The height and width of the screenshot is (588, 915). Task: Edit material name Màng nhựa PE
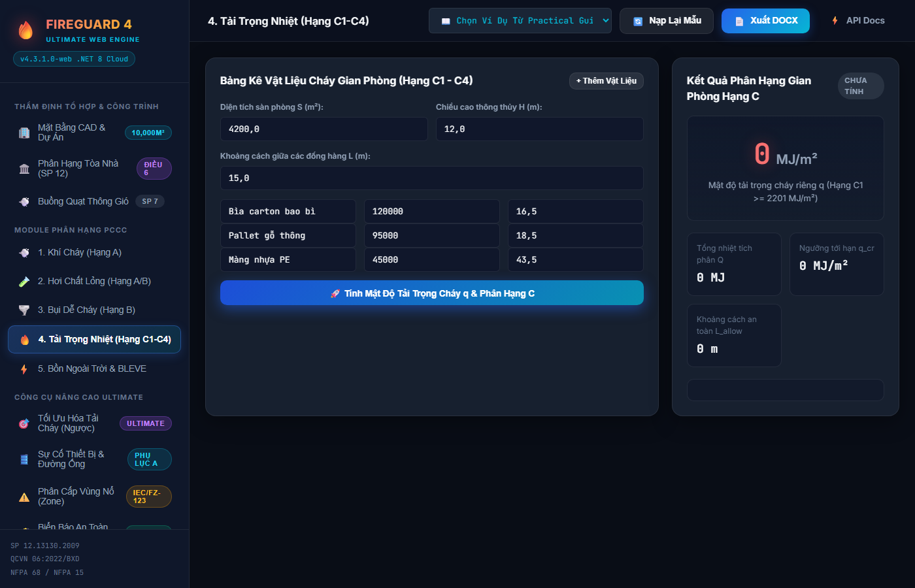pos(288,260)
